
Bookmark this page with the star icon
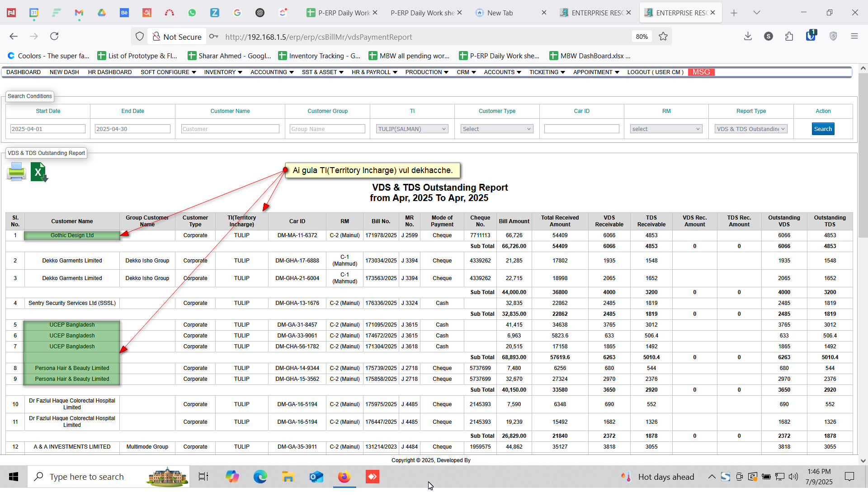[663, 37]
